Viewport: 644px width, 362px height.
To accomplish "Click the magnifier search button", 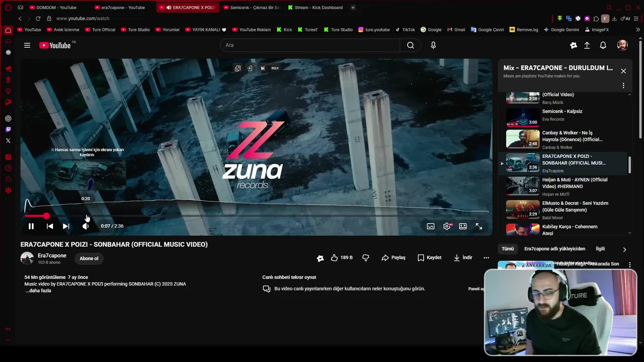I will coord(411,45).
